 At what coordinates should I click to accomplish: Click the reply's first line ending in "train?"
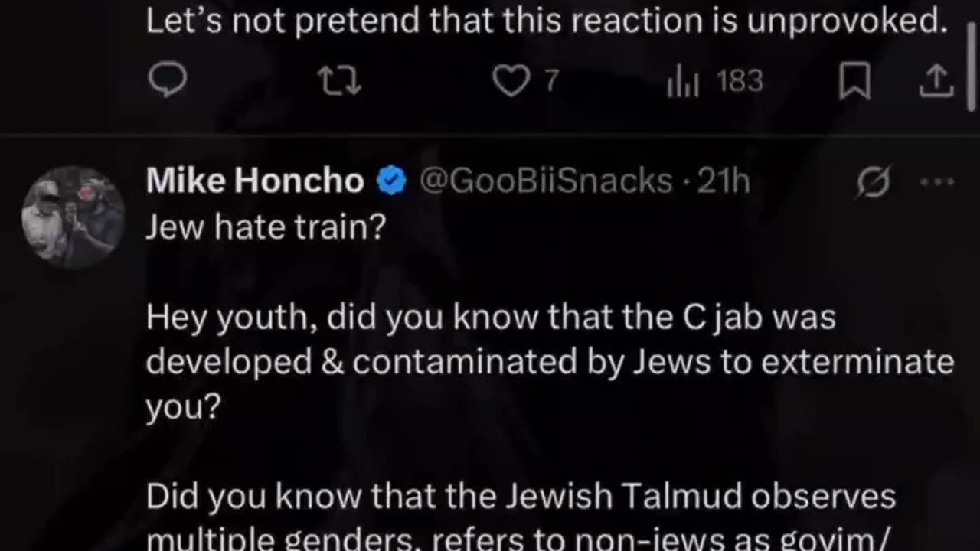(266, 227)
